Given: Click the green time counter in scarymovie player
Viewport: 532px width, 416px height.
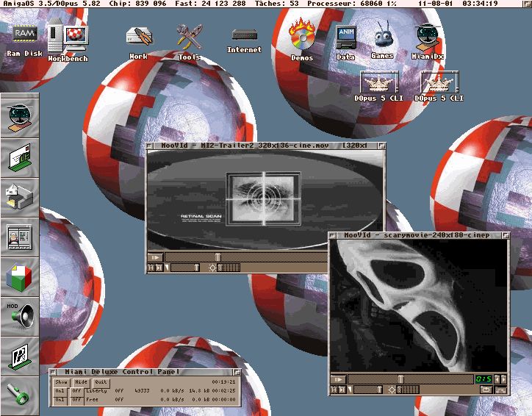Looking at the screenshot, I should (x=484, y=379).
